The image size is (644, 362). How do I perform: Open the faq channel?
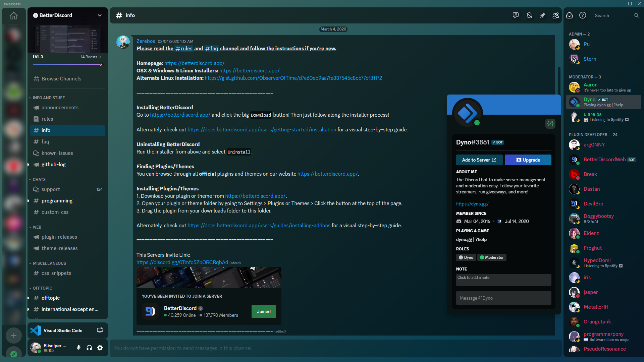[45, 142]
